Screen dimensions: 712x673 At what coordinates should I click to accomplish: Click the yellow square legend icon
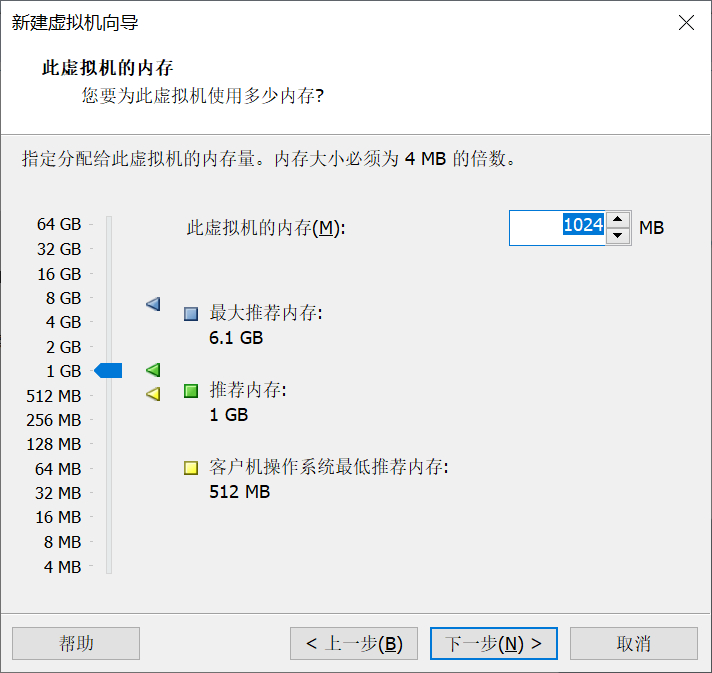coord(191,468)
